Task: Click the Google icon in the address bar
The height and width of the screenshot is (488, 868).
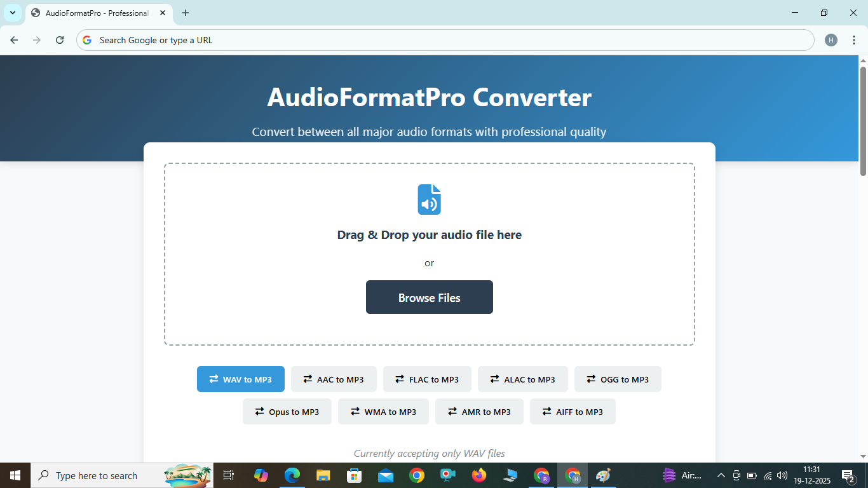Action: [x=86, y=39]
